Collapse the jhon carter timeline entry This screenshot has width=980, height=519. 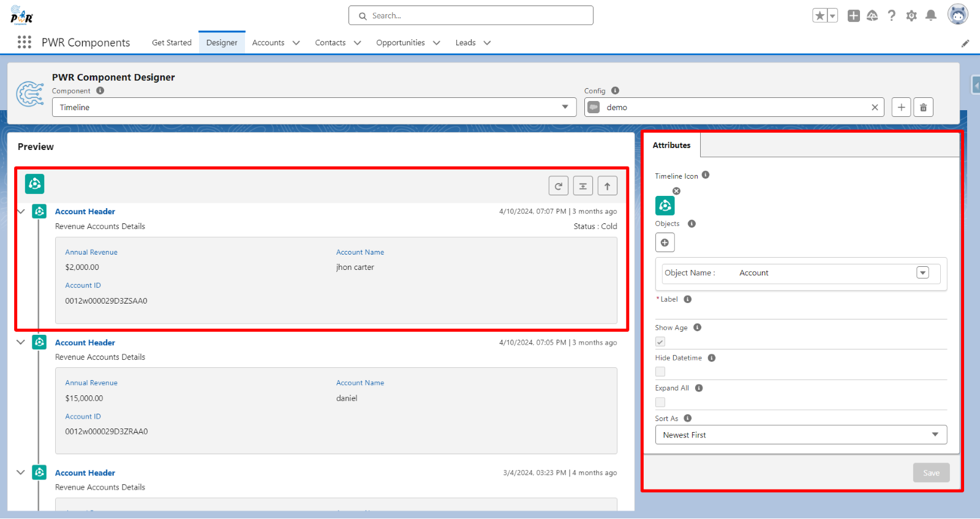click(x=21, y=211)
